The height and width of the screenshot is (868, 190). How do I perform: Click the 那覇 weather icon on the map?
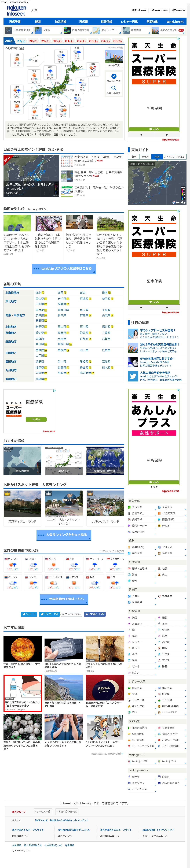click(x=17, y=59)
